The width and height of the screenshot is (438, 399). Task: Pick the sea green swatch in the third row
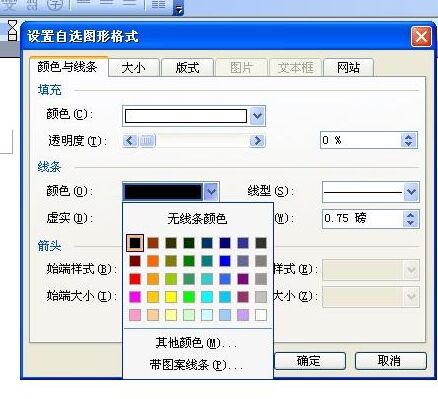point(189,279)
